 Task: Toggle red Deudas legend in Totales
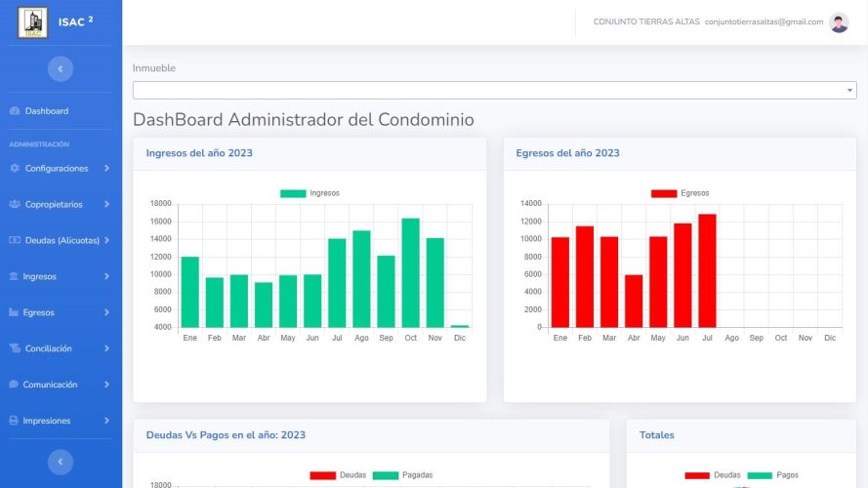(697, 475)
